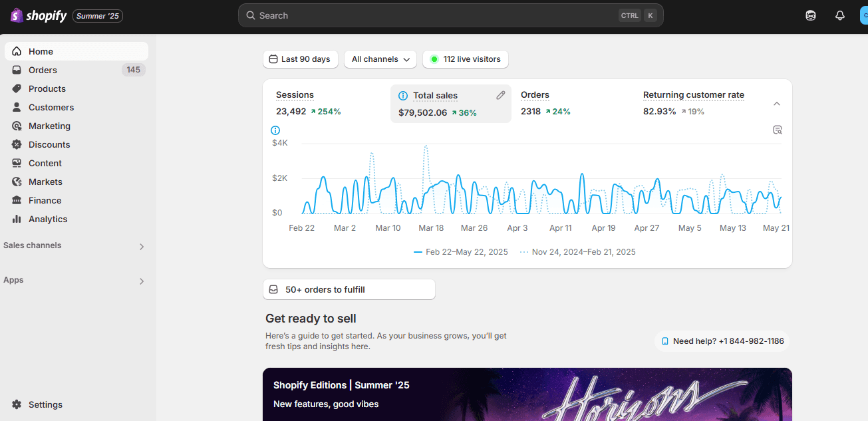This screenshot has height=421, width=868.
Task: Click the Settings gear icon
Action: 17,404
